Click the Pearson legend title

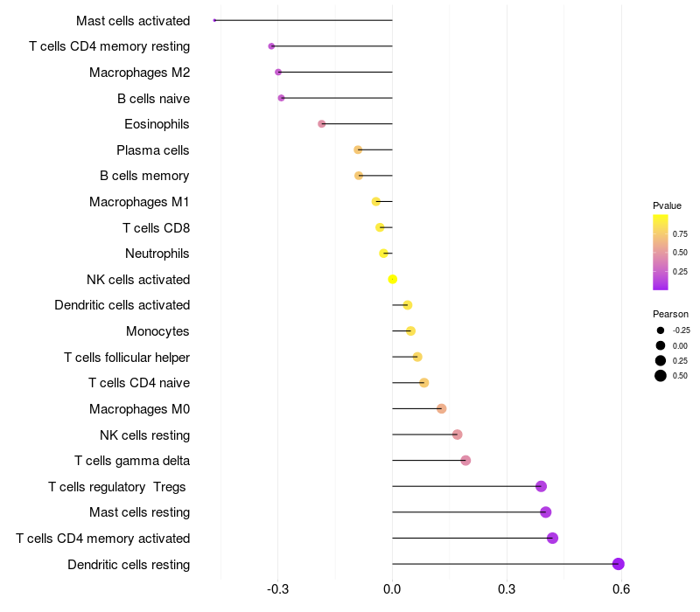coord(670,314)
